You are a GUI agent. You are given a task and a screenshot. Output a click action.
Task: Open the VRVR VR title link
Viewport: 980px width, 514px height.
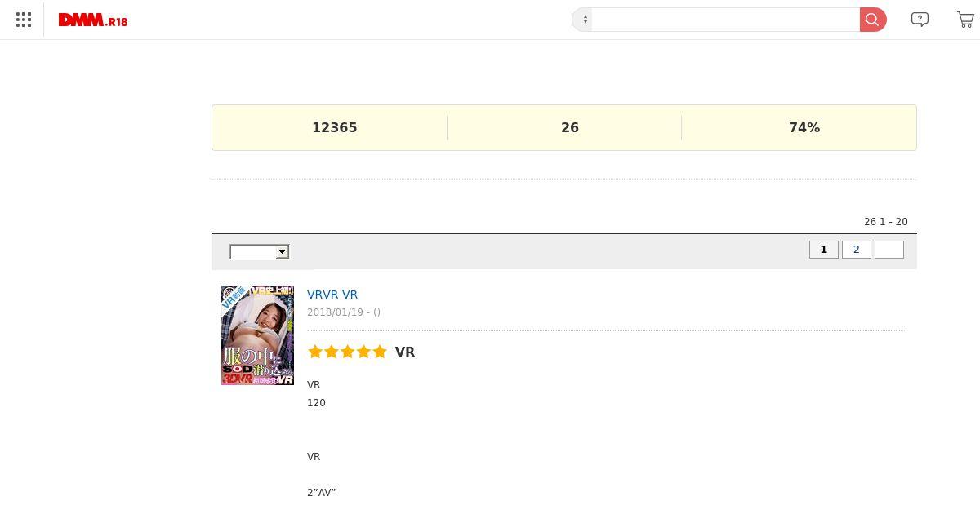point(332,295)
